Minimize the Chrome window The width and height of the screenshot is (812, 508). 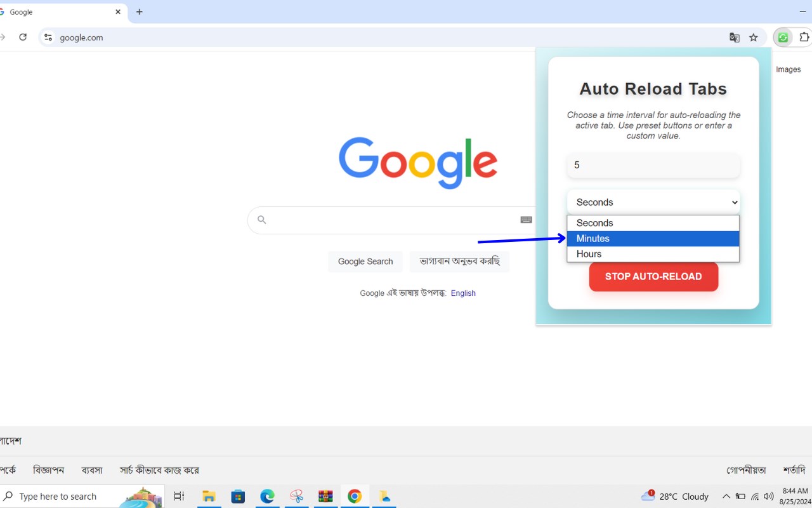(x=803, y=11)
